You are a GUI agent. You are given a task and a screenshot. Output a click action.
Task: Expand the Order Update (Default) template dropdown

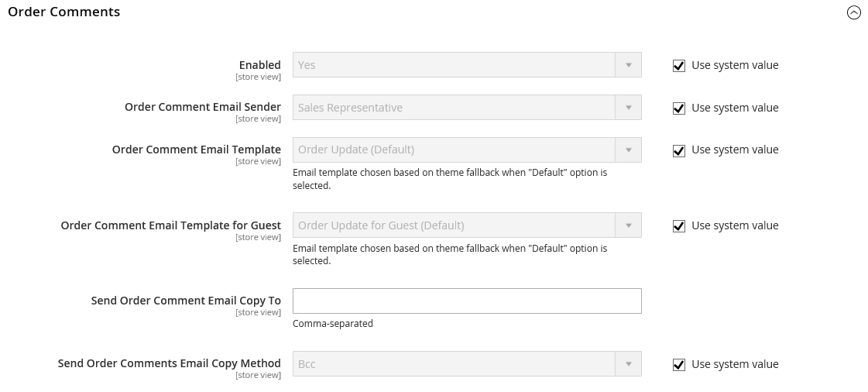[467, 150]
